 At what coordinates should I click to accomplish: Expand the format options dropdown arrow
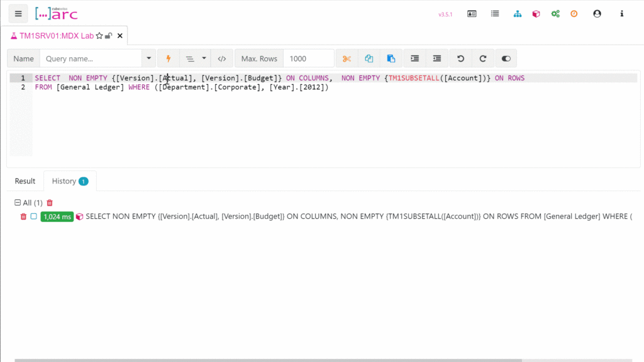click(x=204, y=58)
